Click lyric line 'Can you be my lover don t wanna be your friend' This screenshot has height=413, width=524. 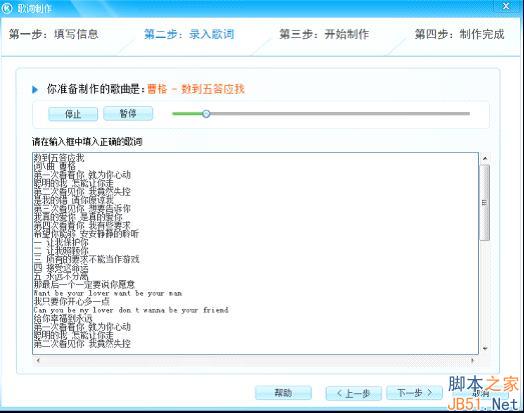pos(131,310)
